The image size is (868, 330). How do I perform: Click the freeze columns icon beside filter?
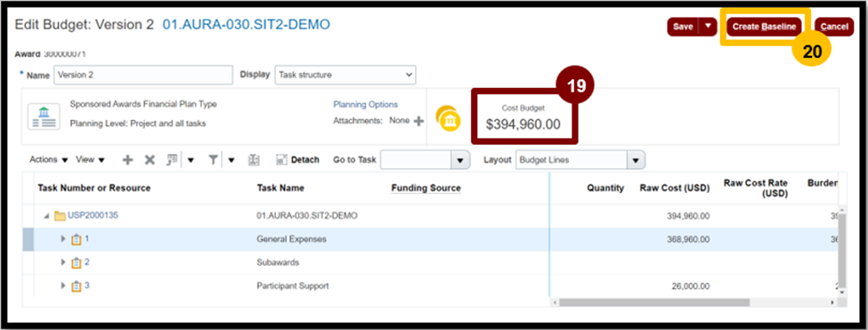254,160
